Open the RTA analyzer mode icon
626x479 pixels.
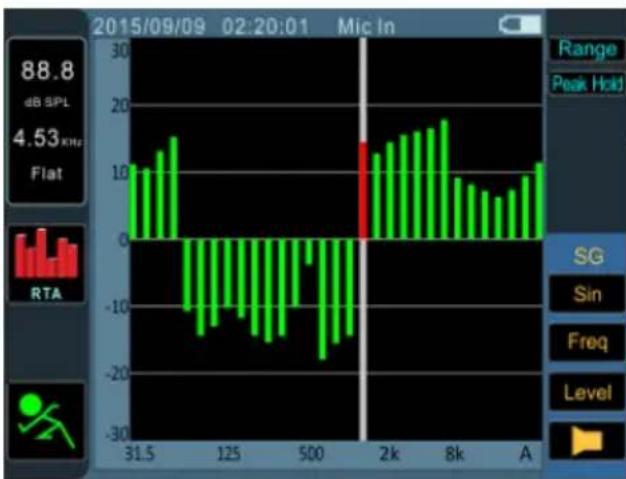pos(46,263)
